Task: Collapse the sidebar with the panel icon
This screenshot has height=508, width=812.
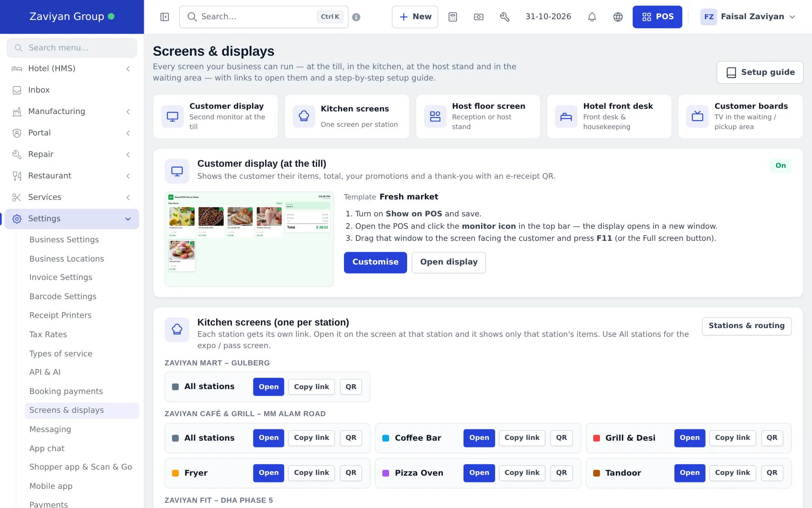Action: point(165,17)
